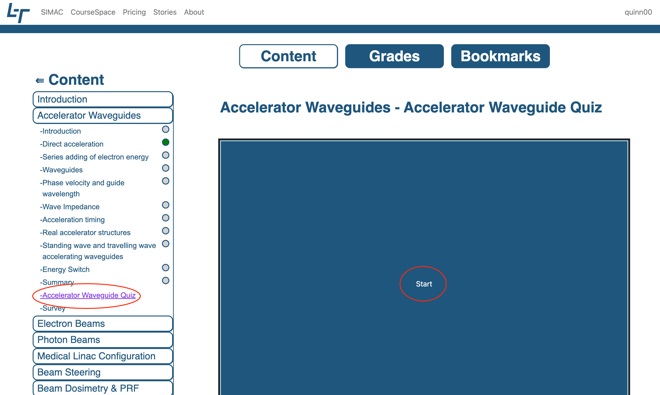Click status circle for Real accelerator structures
660x395 pixels.
165,231
